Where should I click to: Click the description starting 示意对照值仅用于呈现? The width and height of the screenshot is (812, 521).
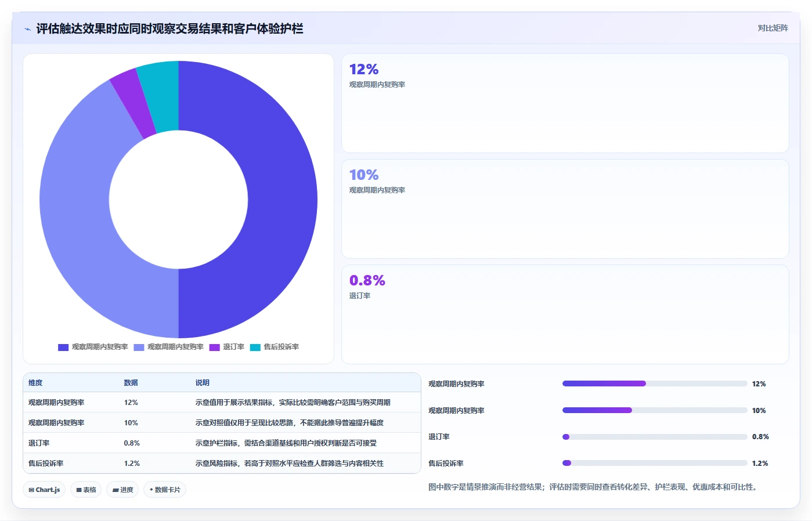click(x=289, y=423)
